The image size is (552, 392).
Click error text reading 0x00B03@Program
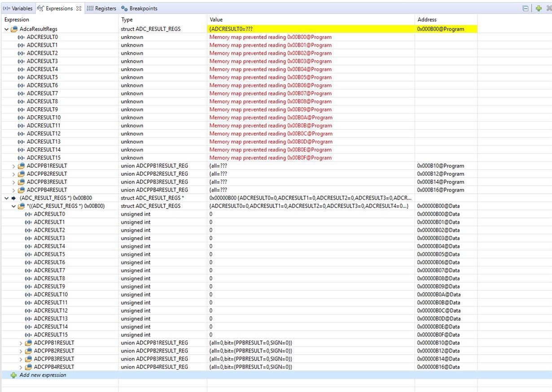point(271,61)
